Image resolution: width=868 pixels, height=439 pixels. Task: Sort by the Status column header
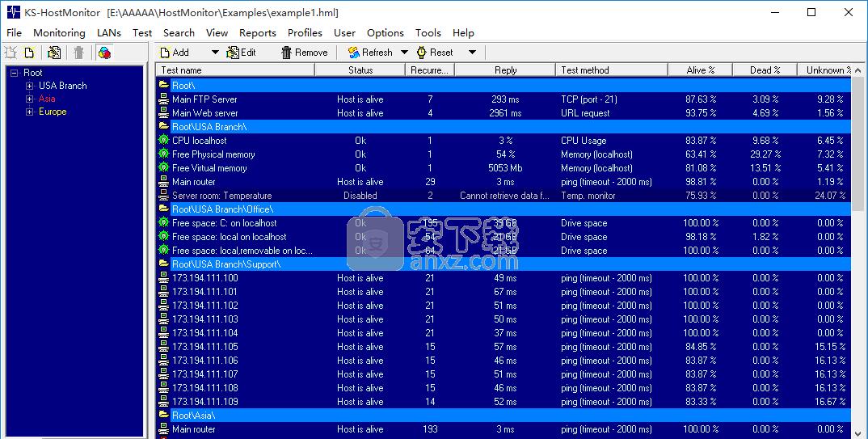(360, 70)
